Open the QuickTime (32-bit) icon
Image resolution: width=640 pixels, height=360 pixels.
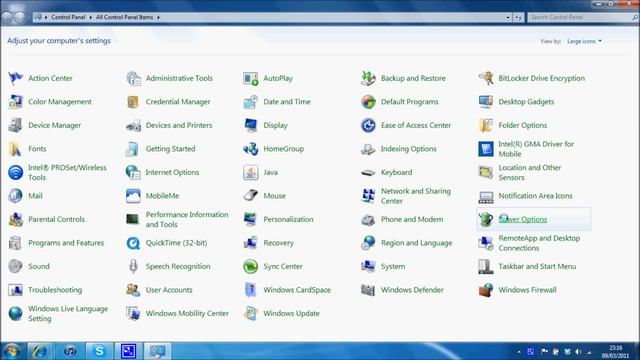click(x=133, y=243)
